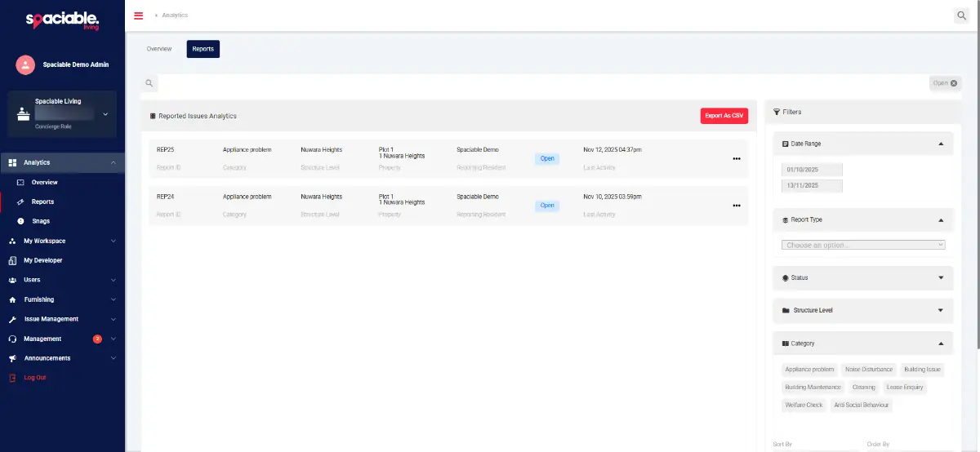Screen dimensions: 980x452
Task: Click the My Workspace icon
Action: tap(12, 241)
